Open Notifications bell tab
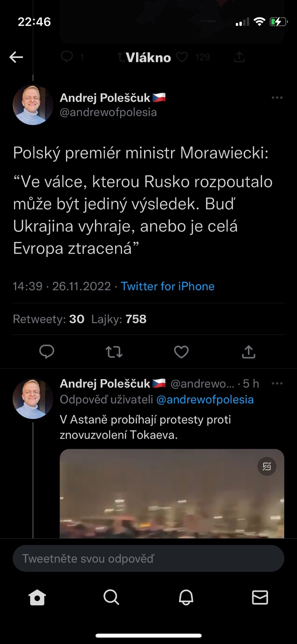This screenshot has height=644, width=297. pyautogui.click(x=186, y=597)
